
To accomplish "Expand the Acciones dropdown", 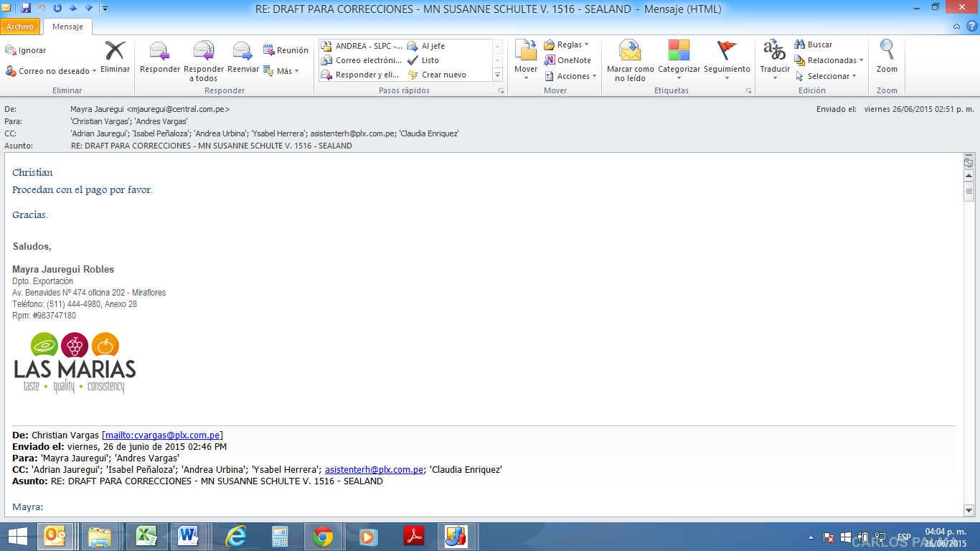I will 594,76.
